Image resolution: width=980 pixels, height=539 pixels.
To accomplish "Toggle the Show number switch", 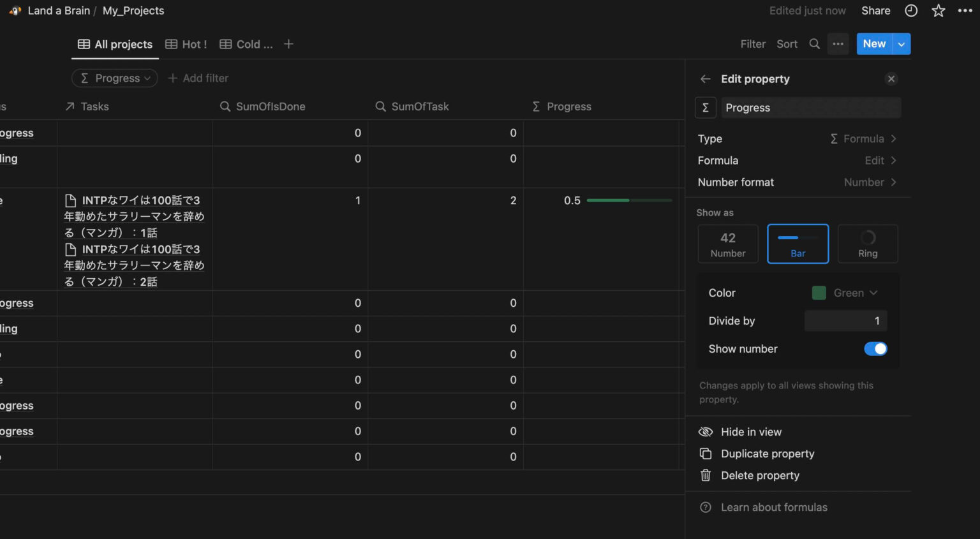I will (x=875, y=349).
